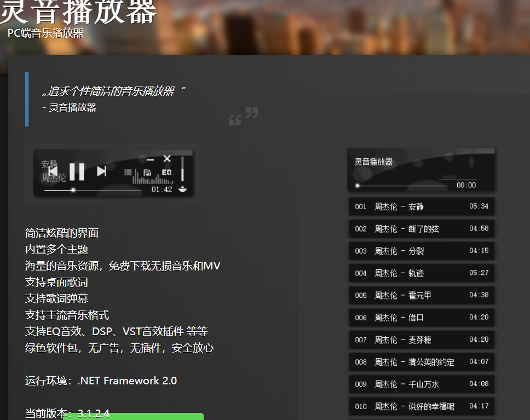Viewport: 530px width, 420px height.
Task: Select track 009 周杰伦 - 千山万水
Action: (x=422, y=384)
